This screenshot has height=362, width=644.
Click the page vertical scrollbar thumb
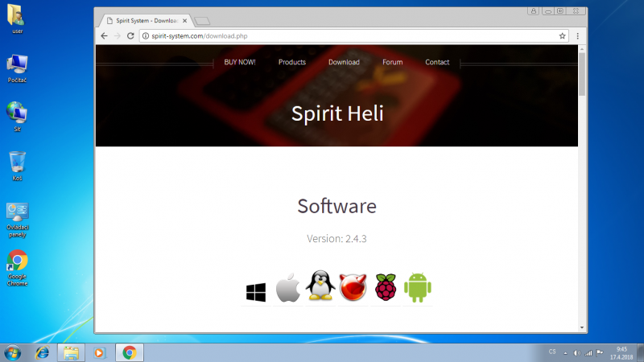pos(582,74)
